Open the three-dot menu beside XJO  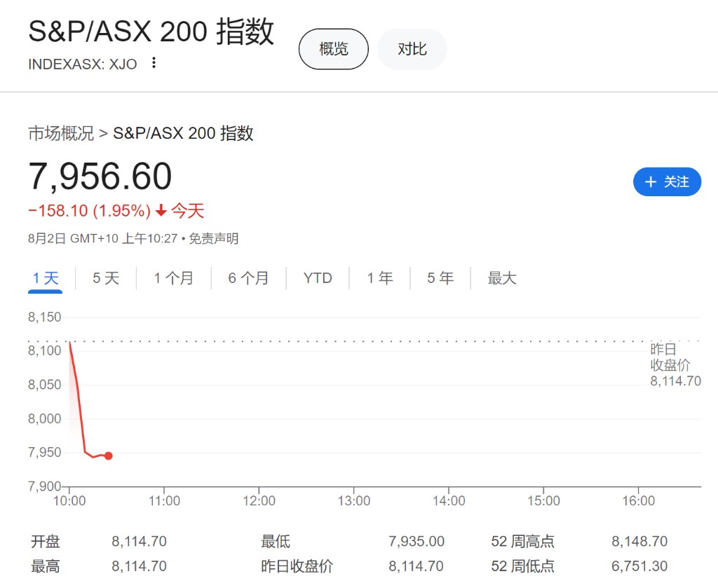pos(154,63)
